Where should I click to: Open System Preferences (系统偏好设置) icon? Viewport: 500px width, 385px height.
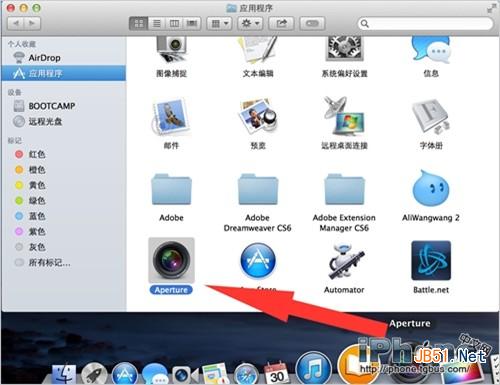344,49
